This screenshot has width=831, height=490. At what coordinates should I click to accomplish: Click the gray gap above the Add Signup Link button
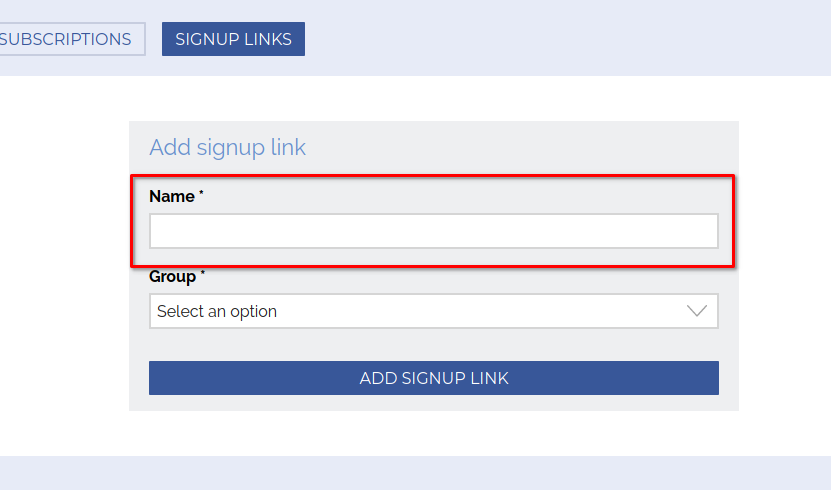coord(433,345)
